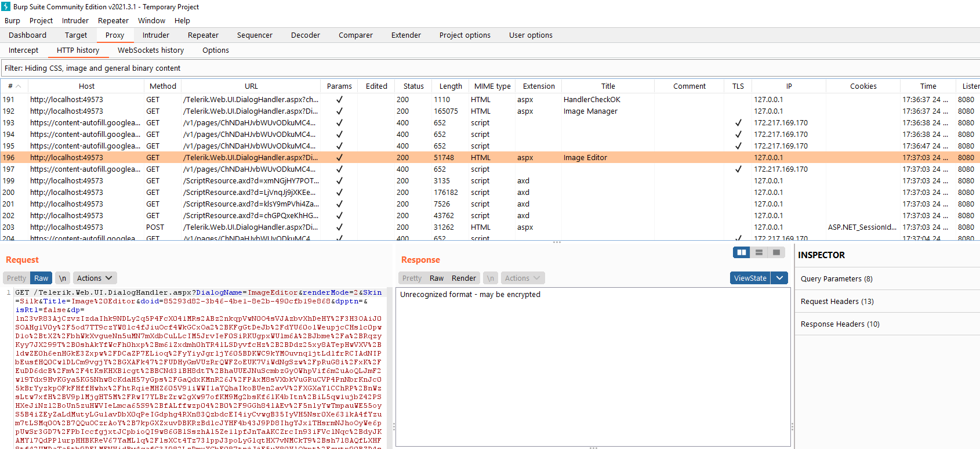This screenshot has height=449, width=980.
Task: Switch to the WebSockets history sub-tab
Action: pyautogui.click(x=151, y=50)
